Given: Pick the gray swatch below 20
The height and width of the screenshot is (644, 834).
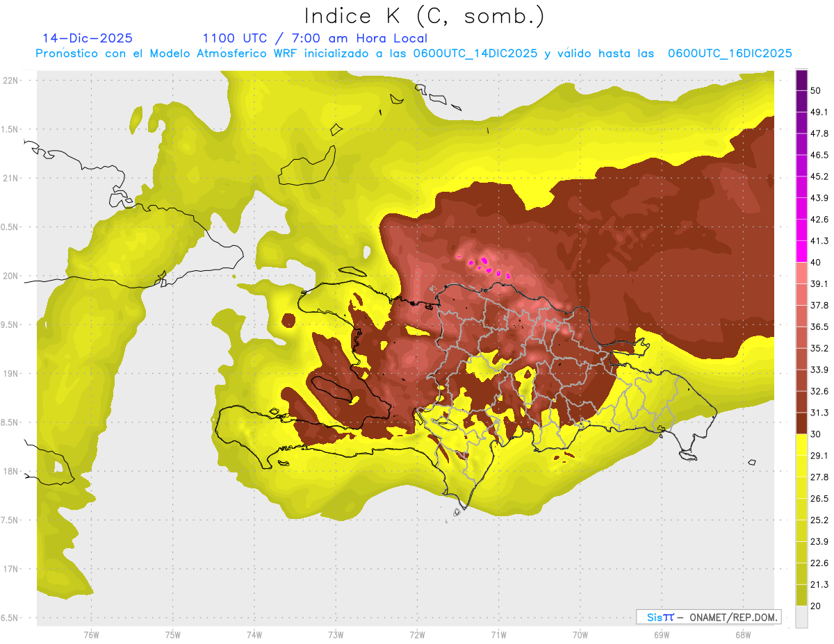Looking at the screenshot, I should [x=801, y=617].
